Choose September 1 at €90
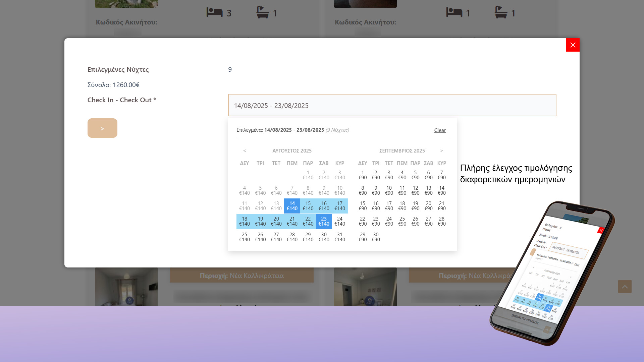This screenshot has width=644, height=362. (x=362, y=175)
